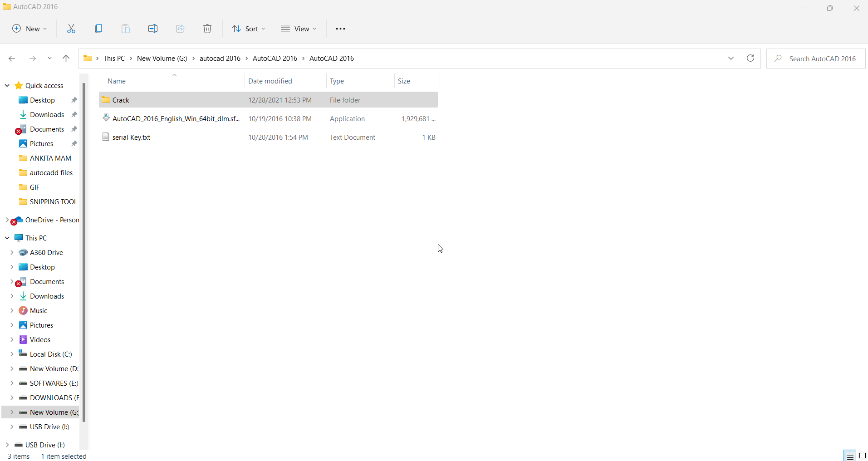
Task: Open the New dropdown menu
Action: click(x=29, y=29)
